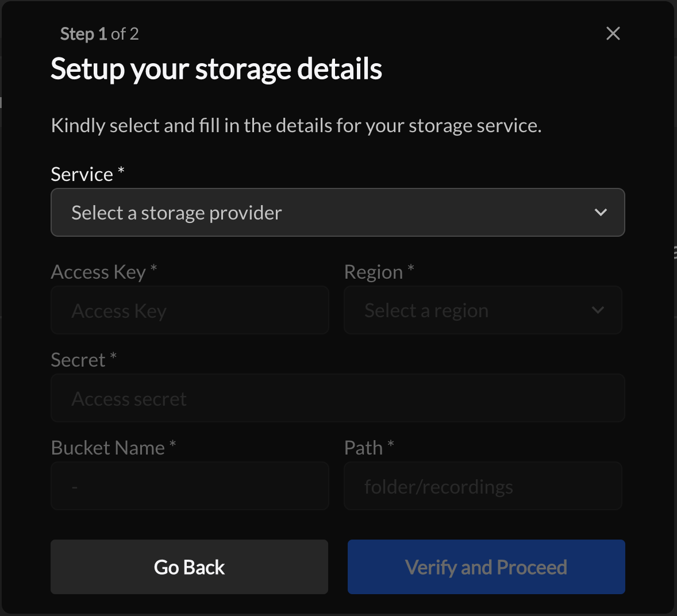This screenshot has width=677, height=616.
Task: Focus the Access secret text field
Action: click(x=338, y=398)
